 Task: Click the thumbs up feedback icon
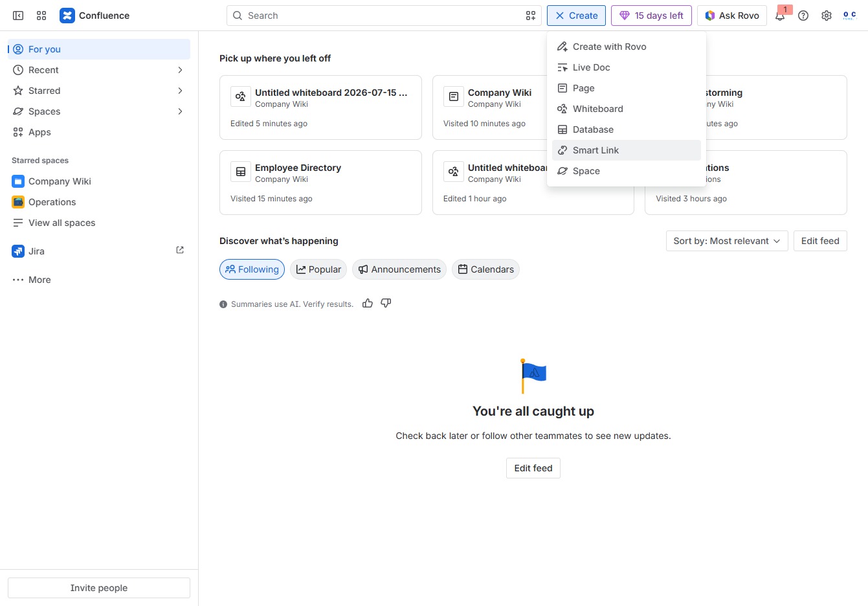368,303
